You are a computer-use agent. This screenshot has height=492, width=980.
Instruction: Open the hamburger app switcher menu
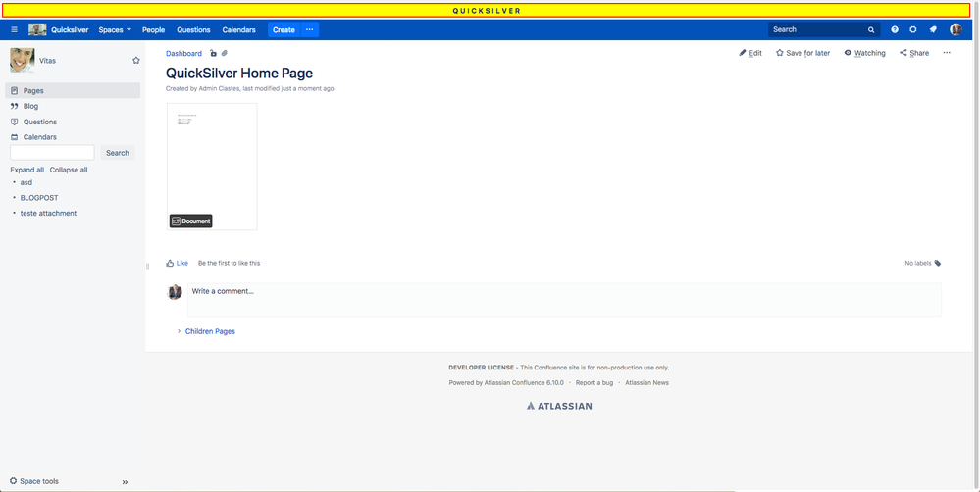pos(15,30)
